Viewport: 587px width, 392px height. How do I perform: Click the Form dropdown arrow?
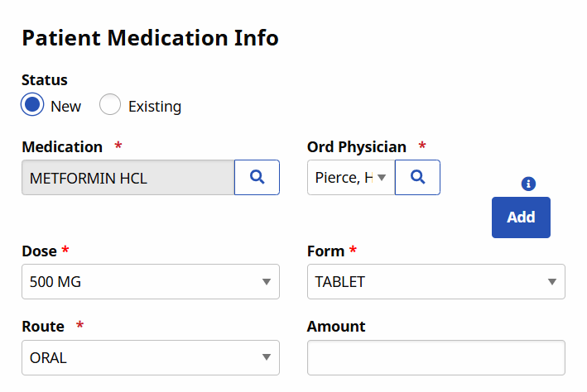551,282
